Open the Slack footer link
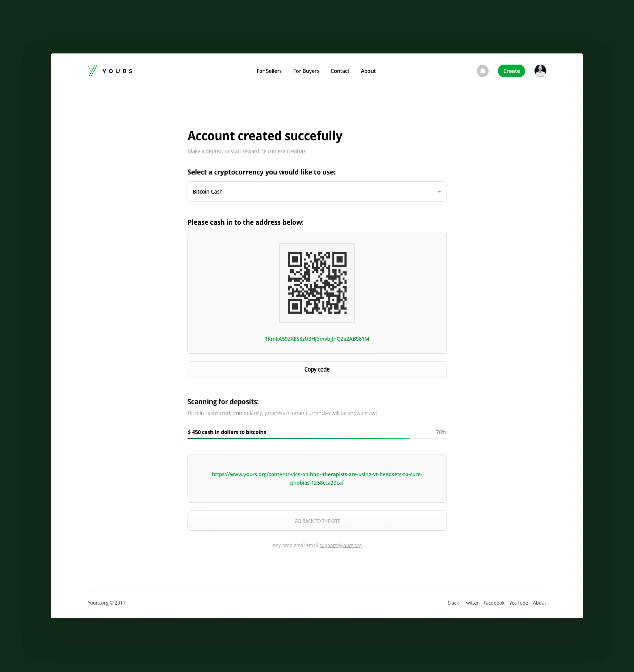Image resolution: width=634 pixels, height=672 pixels. pyautogui.click(x=453, y=603)
